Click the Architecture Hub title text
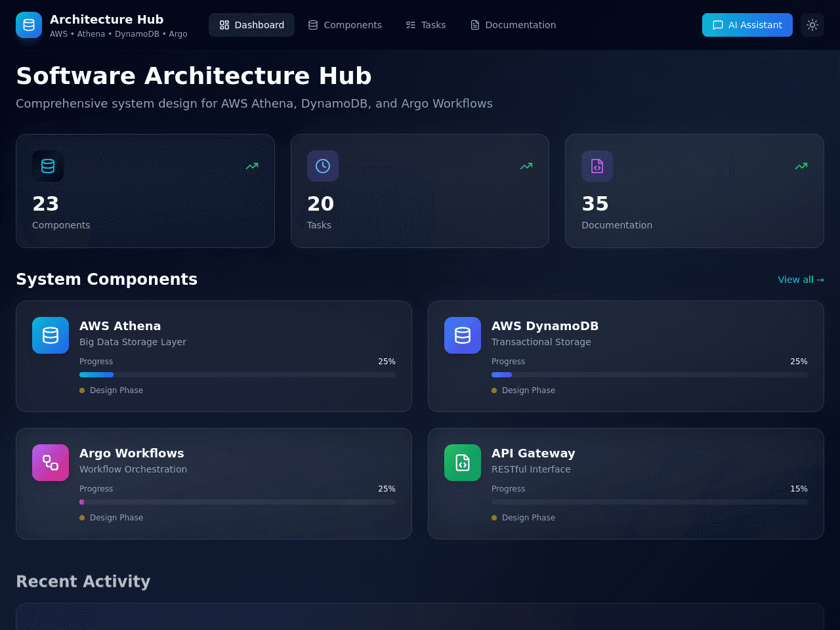The image size is (840, 630). (106, 20)
